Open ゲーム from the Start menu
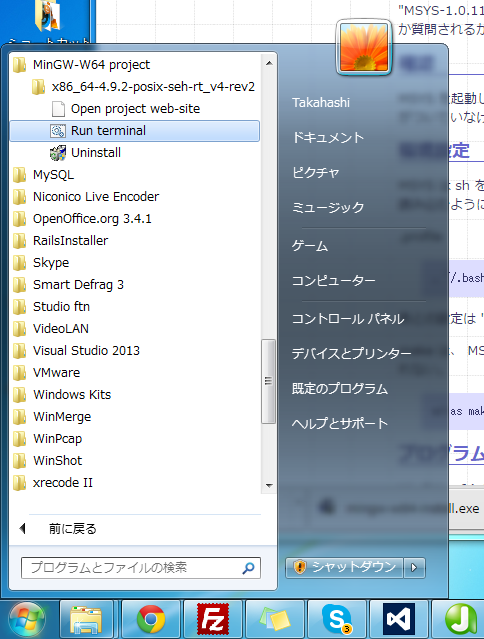The width and height of the screenshot is (484, 639). [x=310, y=246]
